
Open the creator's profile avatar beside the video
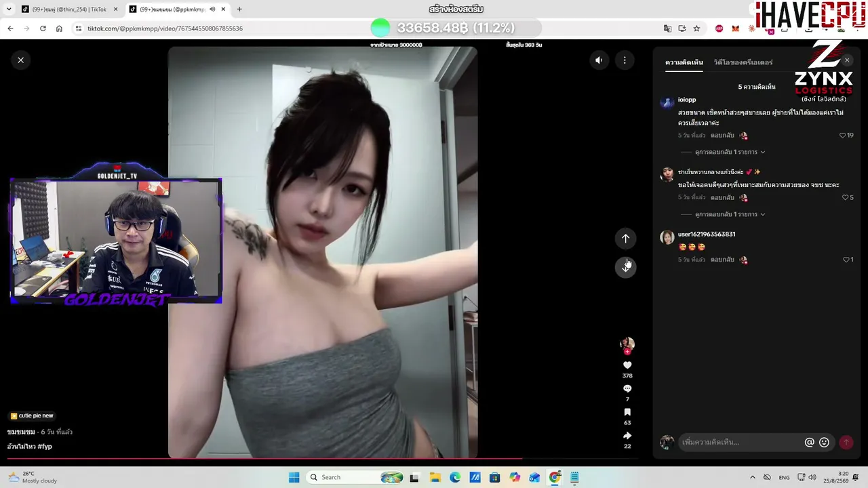[x=627, y=344]
